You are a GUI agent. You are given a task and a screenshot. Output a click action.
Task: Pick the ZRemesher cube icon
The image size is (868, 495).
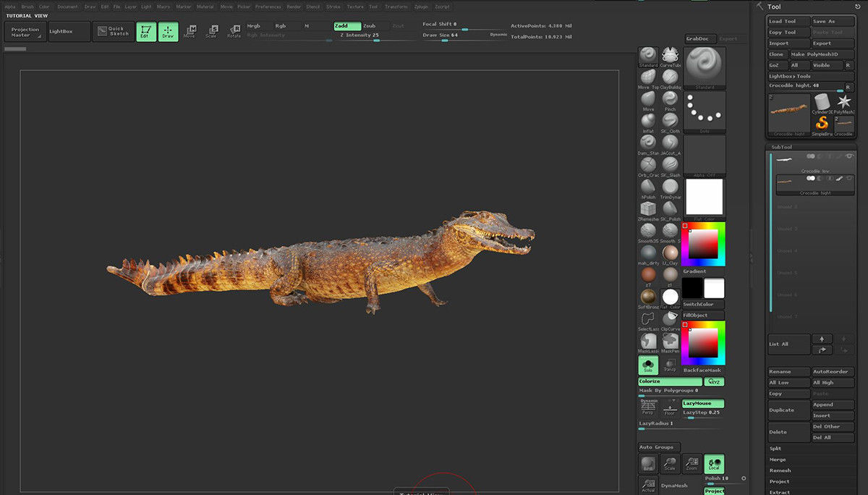click(648, 208)
